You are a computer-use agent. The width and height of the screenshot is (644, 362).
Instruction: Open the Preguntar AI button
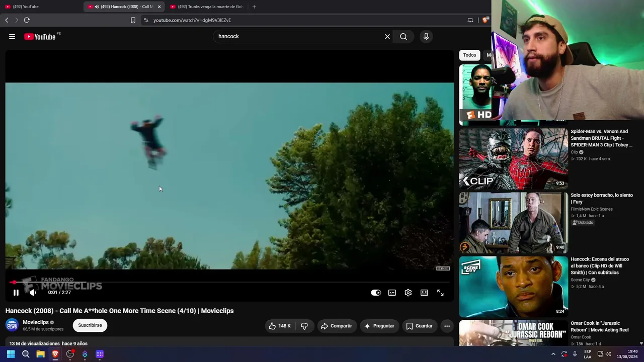379,326
